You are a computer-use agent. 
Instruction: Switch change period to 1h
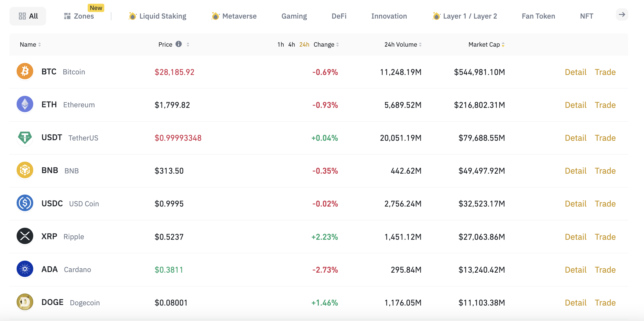click(280, 45)
